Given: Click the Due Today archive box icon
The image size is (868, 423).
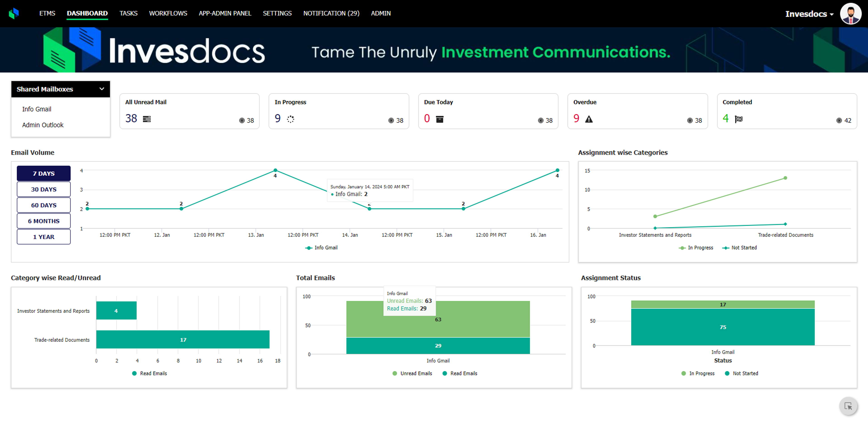Looking at the screenshot, I should (x=439, y=119).
